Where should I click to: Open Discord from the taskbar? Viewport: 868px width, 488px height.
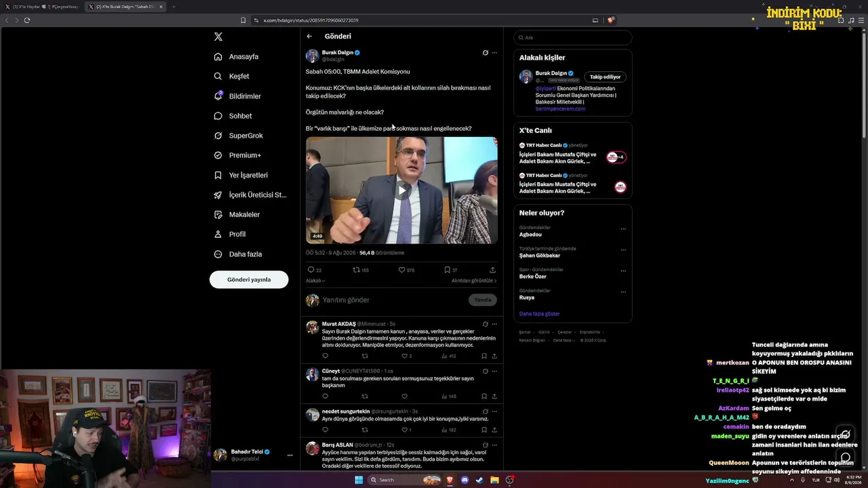pos(465,480)
